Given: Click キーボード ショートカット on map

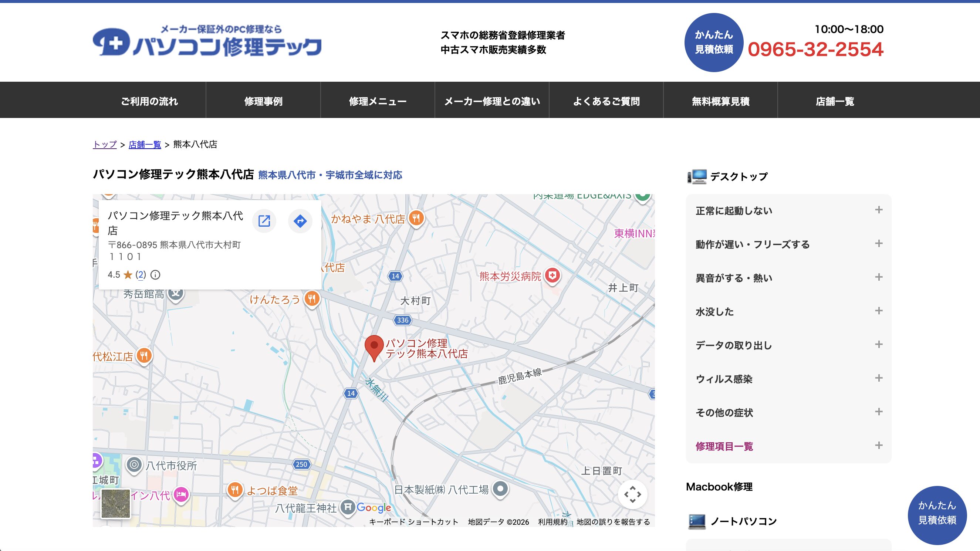Looking at the screenshot, I should [413, 522].
